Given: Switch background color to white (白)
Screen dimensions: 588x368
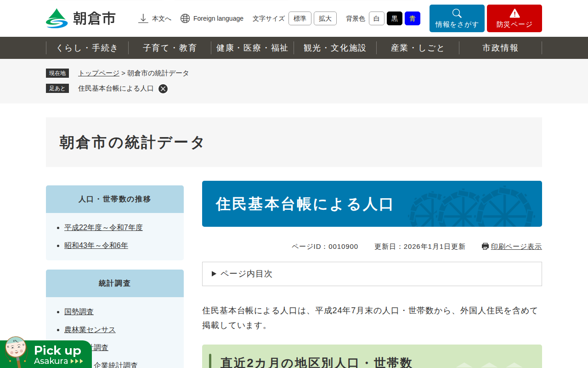Looking at the screenshot, I should coord(376,18).
